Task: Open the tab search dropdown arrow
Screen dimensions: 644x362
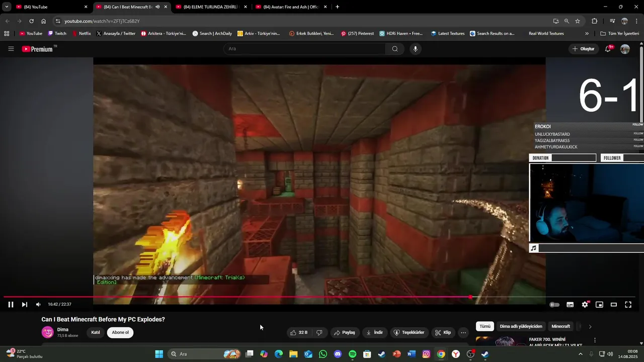Action: 7,7
